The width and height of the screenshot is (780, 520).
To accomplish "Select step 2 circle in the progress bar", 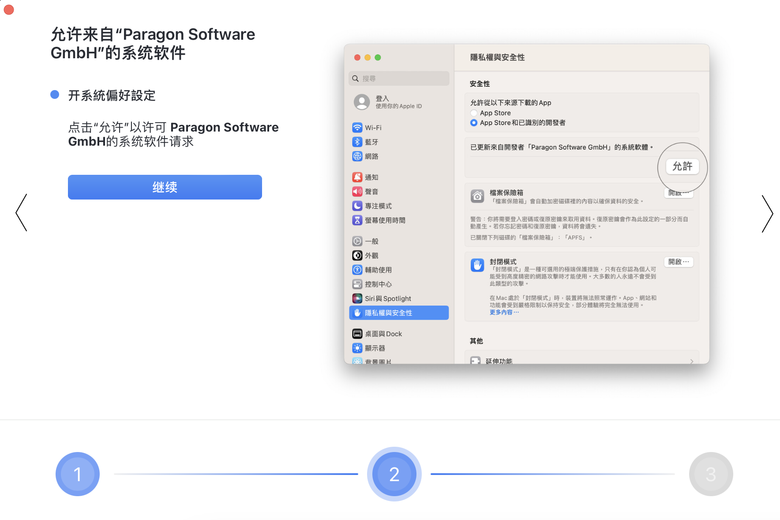I will pos(394,474).
